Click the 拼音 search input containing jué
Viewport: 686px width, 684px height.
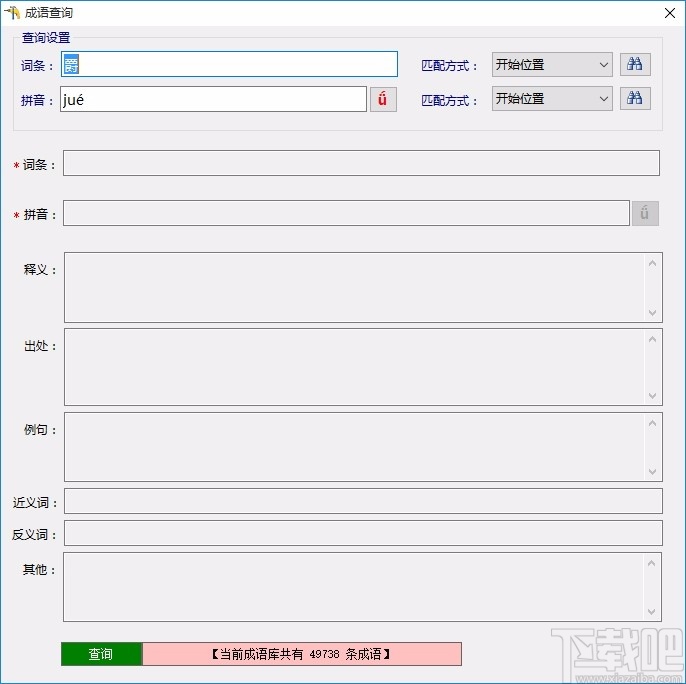tap(214, 99)
